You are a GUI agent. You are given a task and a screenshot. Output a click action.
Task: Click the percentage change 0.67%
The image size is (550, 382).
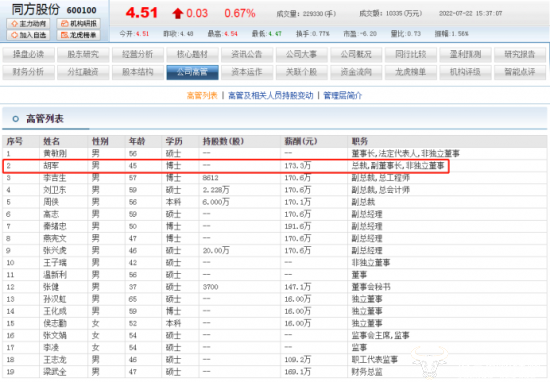click(x=240, y=13)
